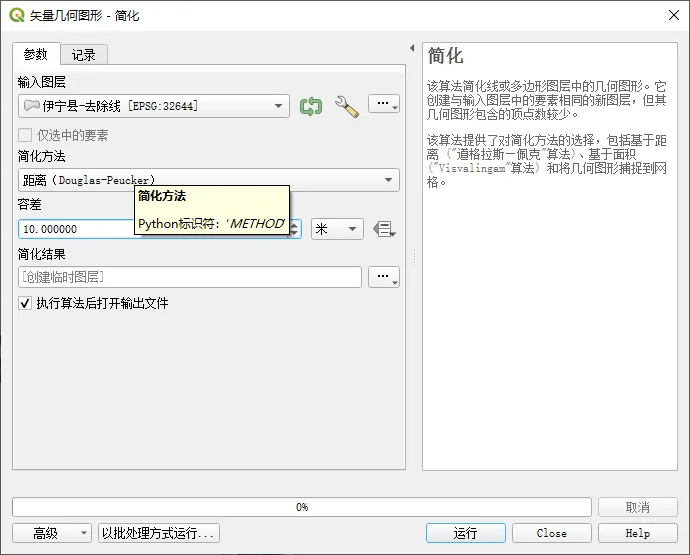Click the iterate over features green arrows icon
The image size is (690, 555).
(311, 106)
